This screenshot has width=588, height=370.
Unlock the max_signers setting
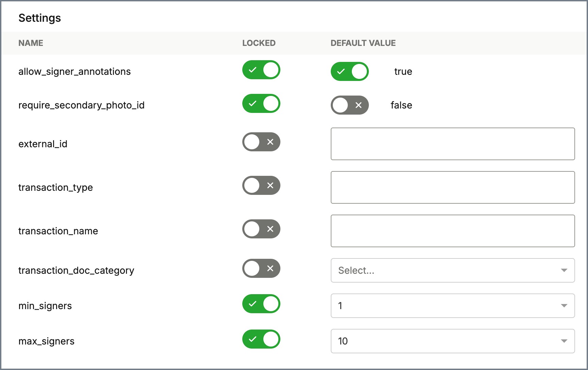coord(261,339)
